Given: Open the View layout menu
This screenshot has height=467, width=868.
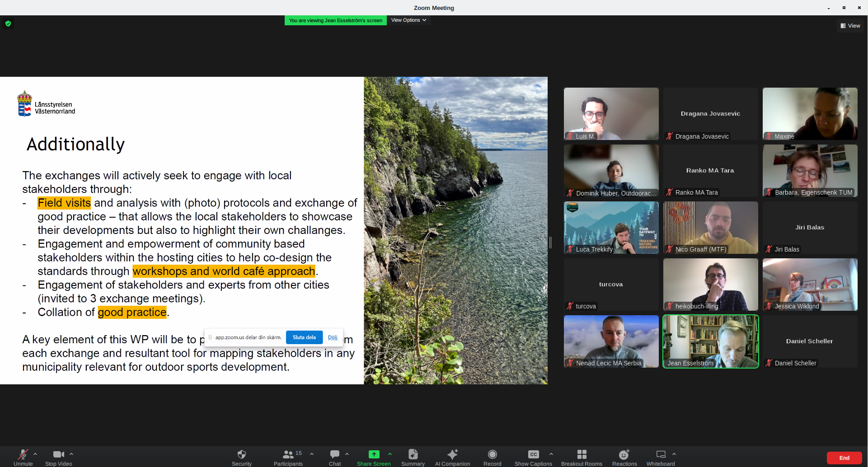Looking at the screenshot, I should (x=850, y=26).
